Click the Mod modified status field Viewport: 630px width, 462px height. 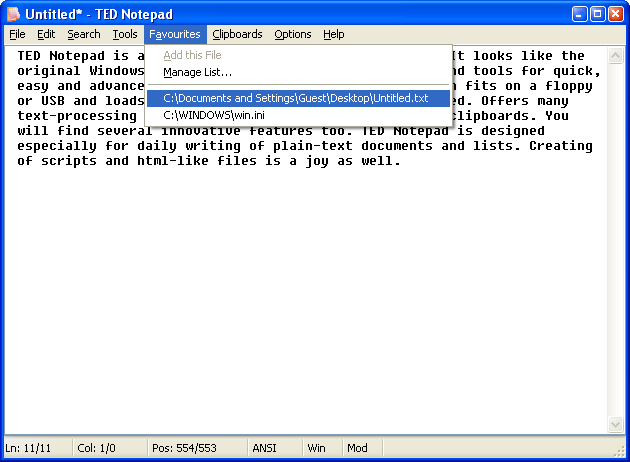(363, 448)
